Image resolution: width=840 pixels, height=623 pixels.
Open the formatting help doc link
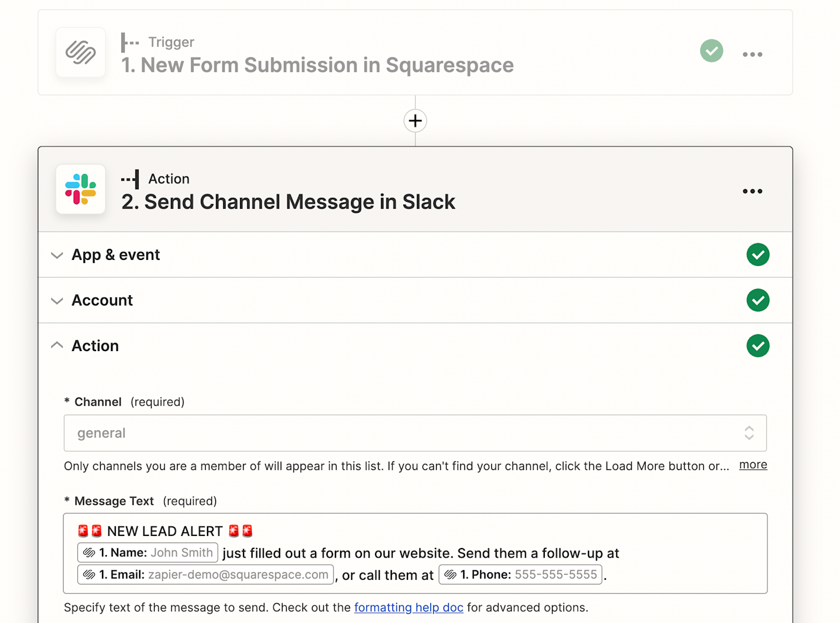click(x=409, y=607)
